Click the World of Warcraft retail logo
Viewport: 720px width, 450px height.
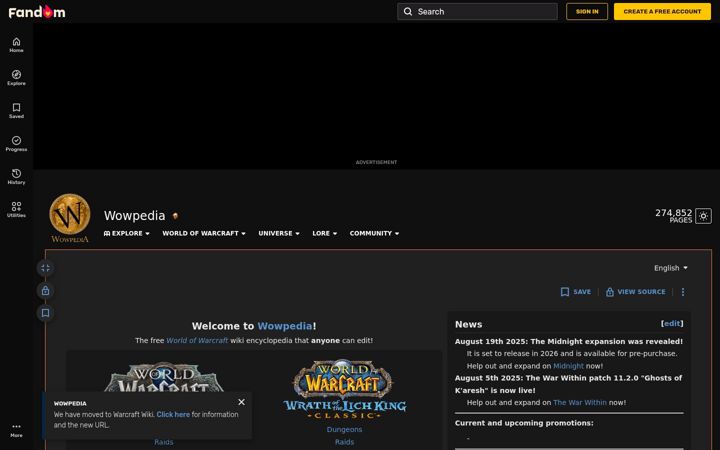[x=164, y=378]
